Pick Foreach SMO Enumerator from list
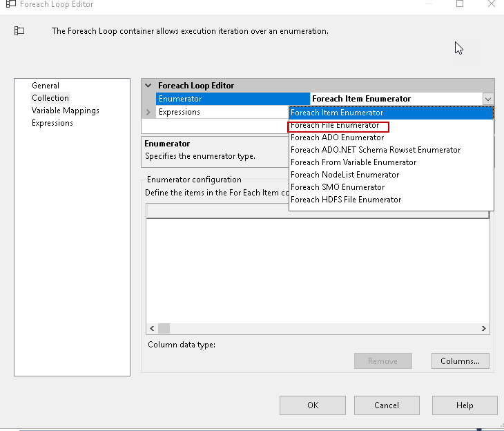 338,187
